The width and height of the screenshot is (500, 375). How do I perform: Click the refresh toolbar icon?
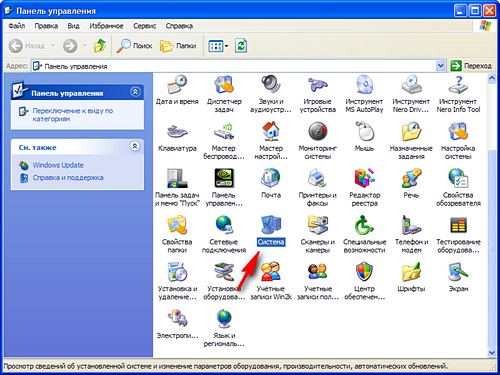tap(241, 46)
